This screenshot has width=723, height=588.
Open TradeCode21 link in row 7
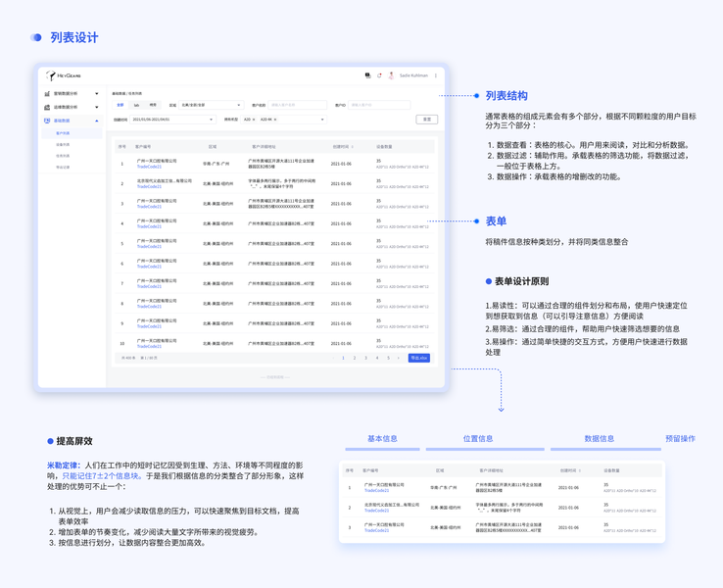pyautogui.click(x=149, y=286)
